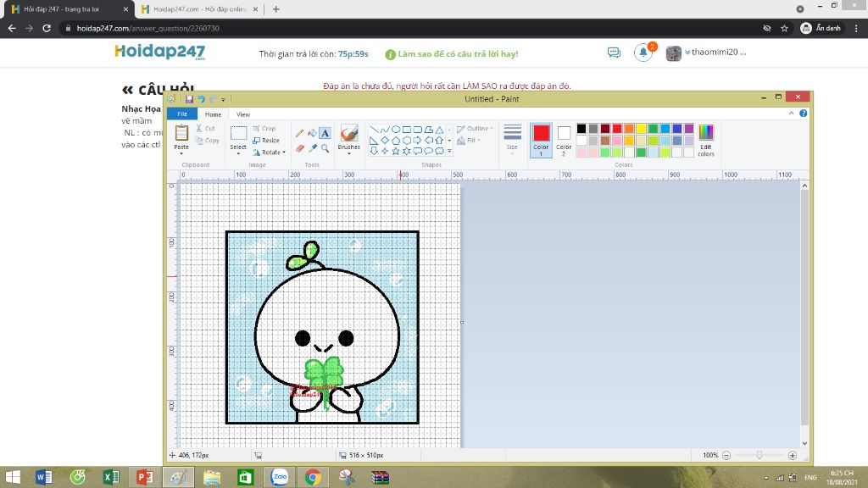The image size is (868, 488).
Task: Select the Eraser tool
Action: [x=299, y=148]
